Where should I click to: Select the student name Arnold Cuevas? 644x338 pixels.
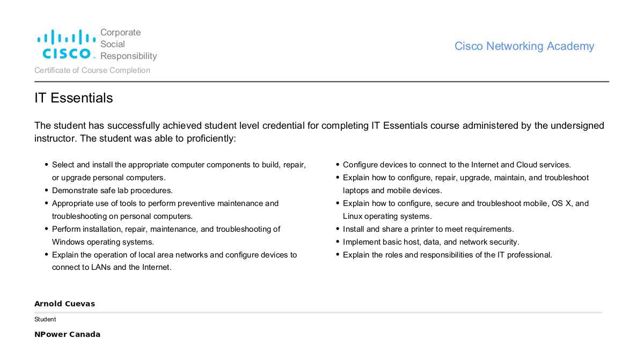point(64,304)
